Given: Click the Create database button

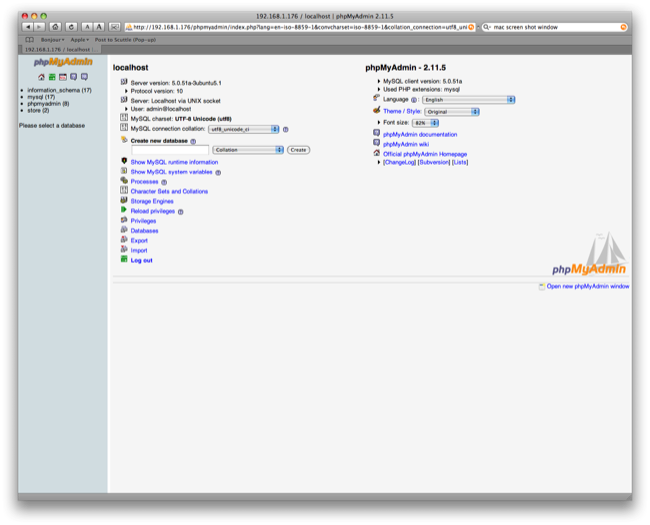Looking at the screenshot, I should click(x=298, y=150).
